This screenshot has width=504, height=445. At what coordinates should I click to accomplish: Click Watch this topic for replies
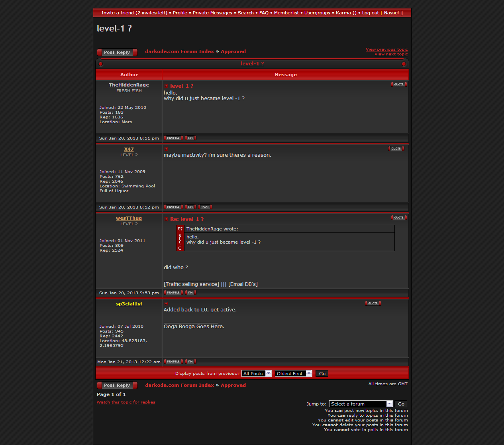[x=126, y=402]
